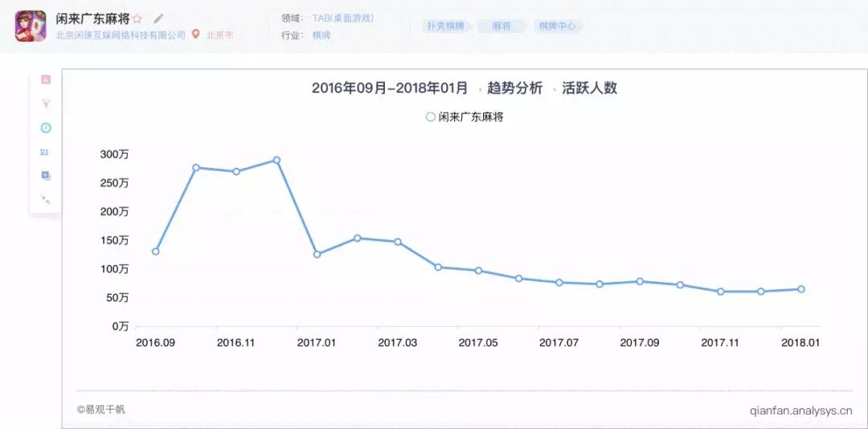The width and height of the screenshot is (868, 429).
Task: Click the red location pin icon
Action: click(195, 35)
